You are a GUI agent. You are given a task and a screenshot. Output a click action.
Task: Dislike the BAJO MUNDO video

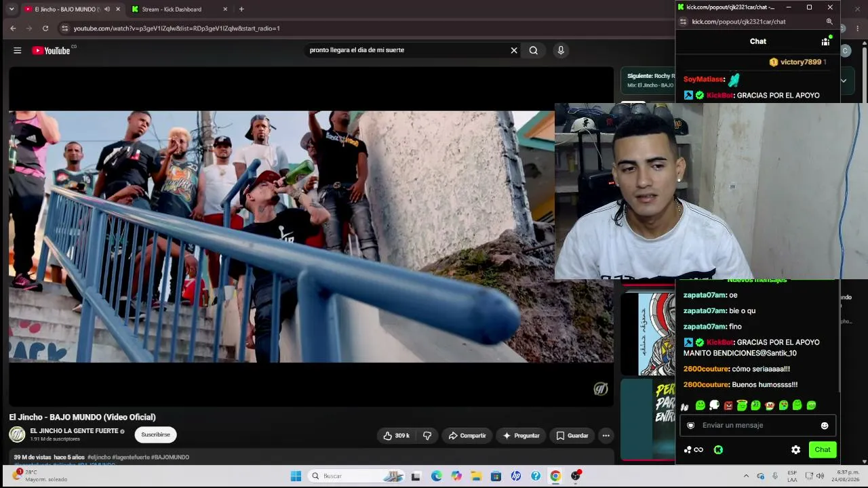point(427,436)
